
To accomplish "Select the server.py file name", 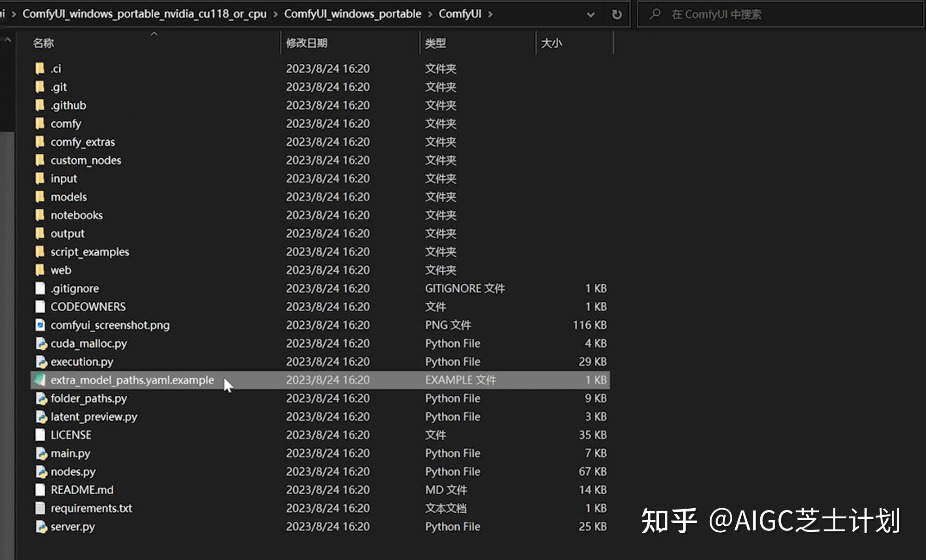I will click(x=73, y=527).
